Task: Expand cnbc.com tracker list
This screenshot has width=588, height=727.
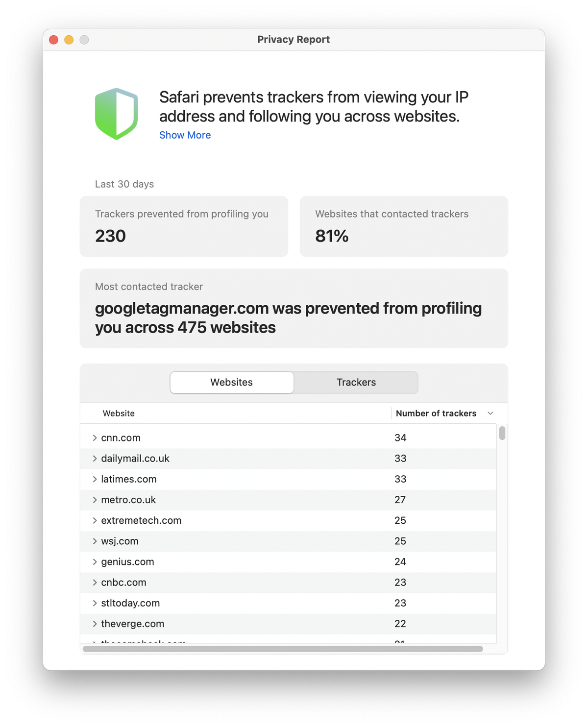Action: pos(95,582)
